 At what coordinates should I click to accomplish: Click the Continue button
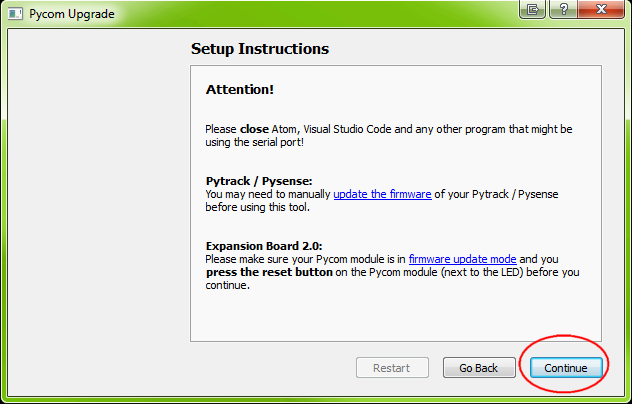[x=566, y=368]
